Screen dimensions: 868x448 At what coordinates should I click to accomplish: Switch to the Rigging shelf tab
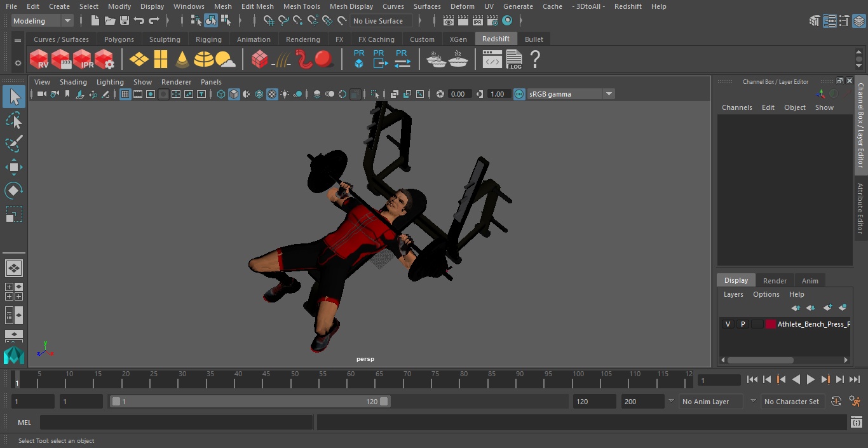208,39
